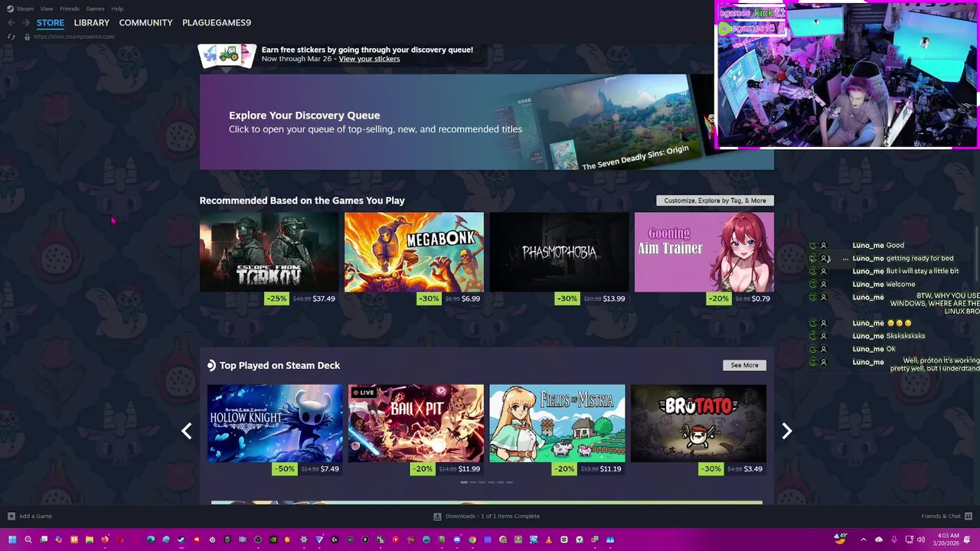980x551 pixels.
Task: Open the Escape from Tarkov thumbnail
Action: pyautogui.click(x=269, y=252)
